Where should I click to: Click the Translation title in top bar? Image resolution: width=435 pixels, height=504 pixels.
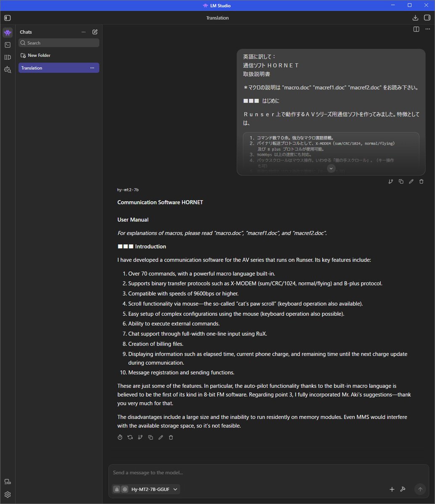[217, 18]
